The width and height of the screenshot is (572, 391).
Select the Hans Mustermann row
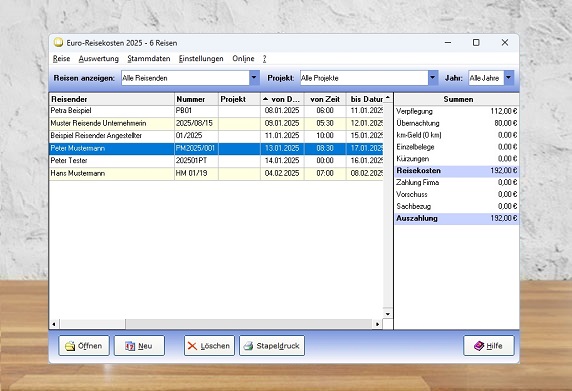coord(216,174)
